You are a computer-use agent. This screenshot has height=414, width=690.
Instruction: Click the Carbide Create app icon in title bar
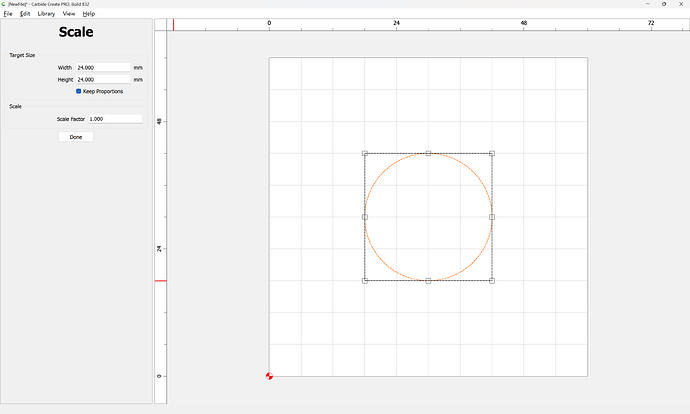click(4, 4)
